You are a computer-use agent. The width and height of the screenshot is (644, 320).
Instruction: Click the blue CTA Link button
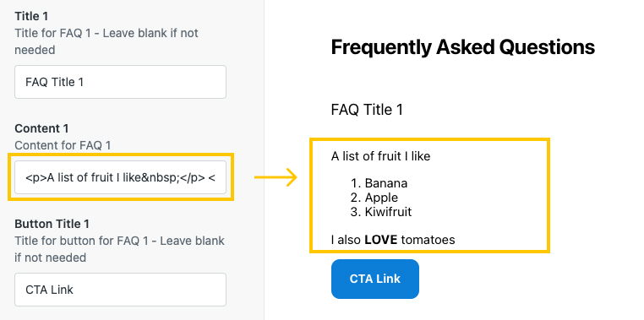point(375,279)
